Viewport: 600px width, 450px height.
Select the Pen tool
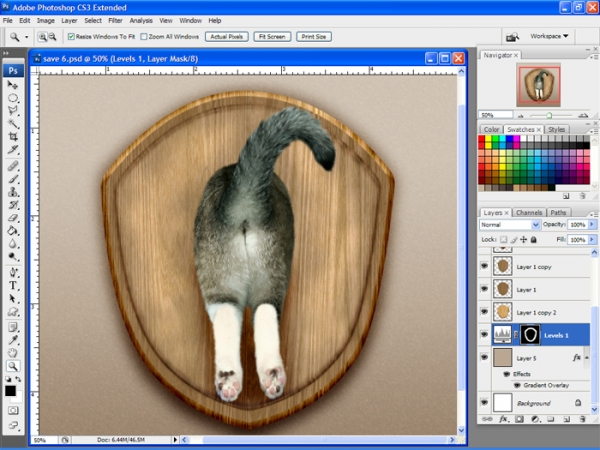(x=13, y=273)
